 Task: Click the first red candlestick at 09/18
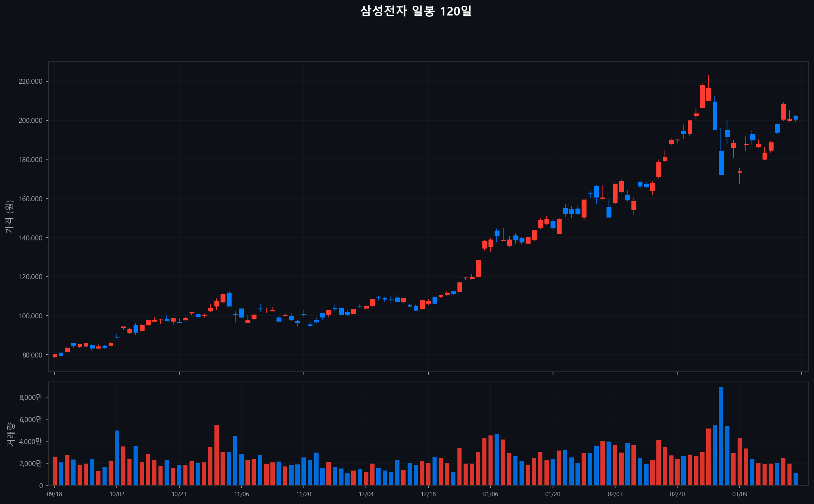(55, 355)
